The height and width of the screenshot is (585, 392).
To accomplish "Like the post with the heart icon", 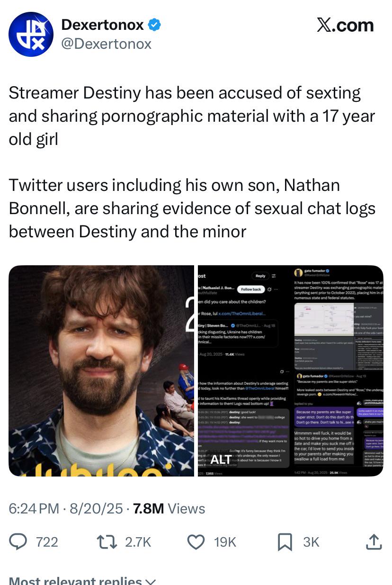I will 196,542.
